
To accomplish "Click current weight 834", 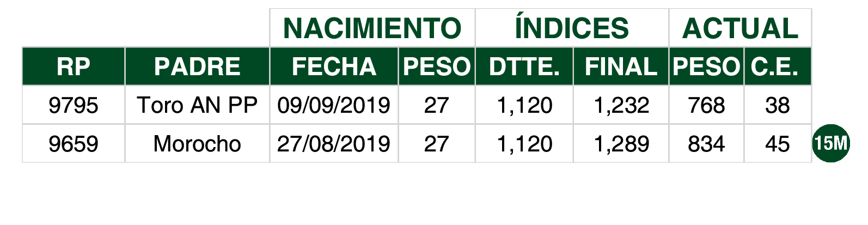I will (706, 144).
